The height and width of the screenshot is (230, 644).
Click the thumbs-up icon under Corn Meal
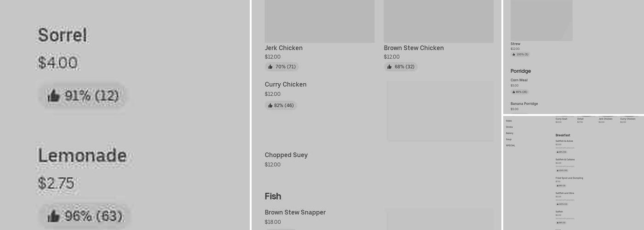point(514,92)
